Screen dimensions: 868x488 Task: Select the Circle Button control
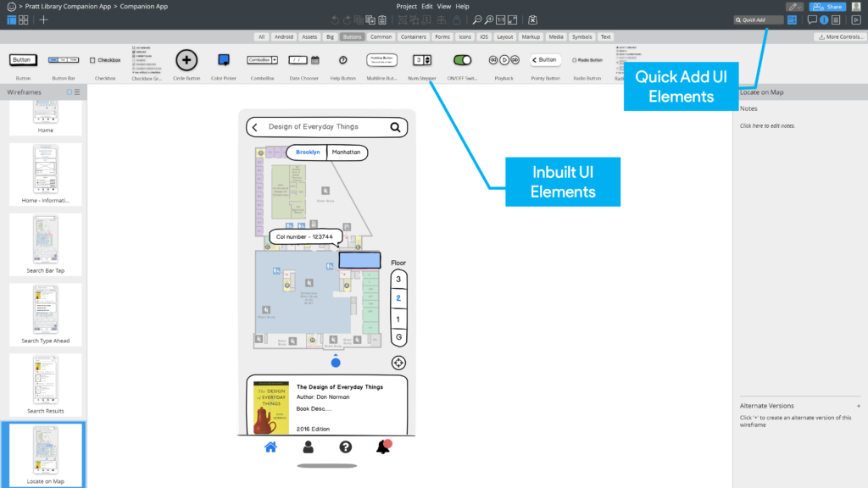[186, 59]
